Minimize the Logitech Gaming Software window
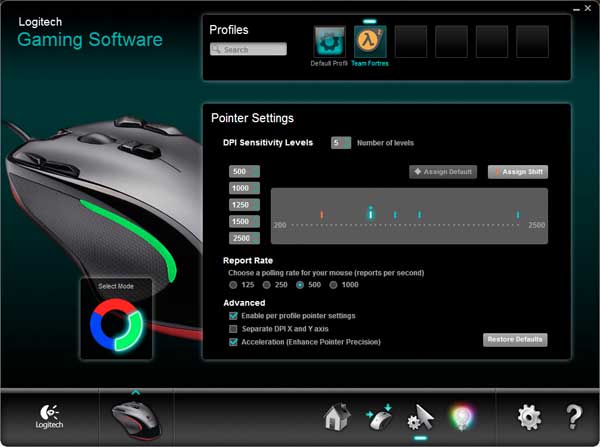The width and height of the screenshot is (600, 447). point(577,9)
